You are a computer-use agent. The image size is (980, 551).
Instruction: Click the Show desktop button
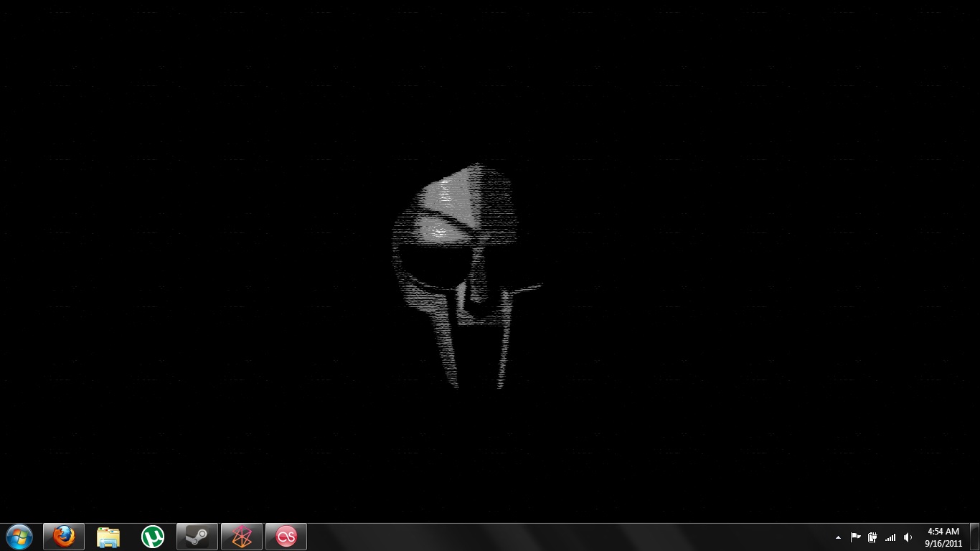pos(974,537)
